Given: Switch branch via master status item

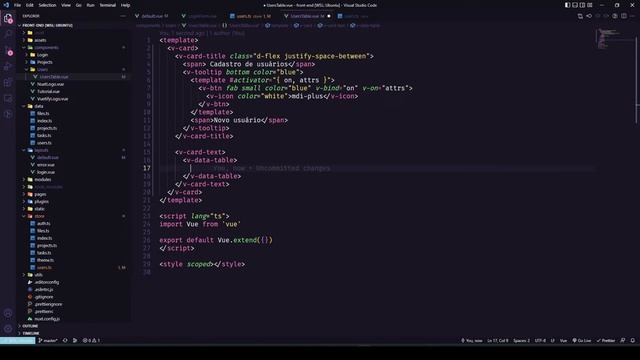Looking at the screenshot, I should (x=48, y=340).
